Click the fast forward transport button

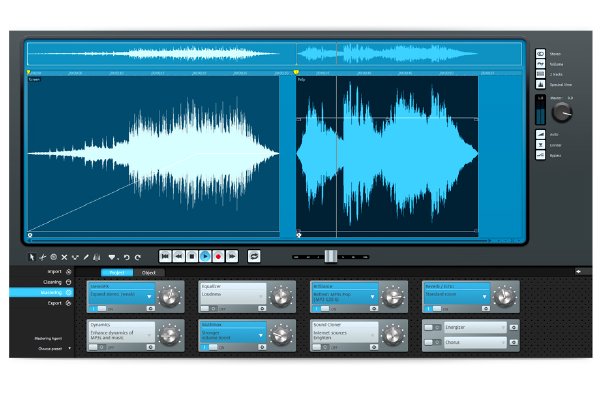click(232, 256)
